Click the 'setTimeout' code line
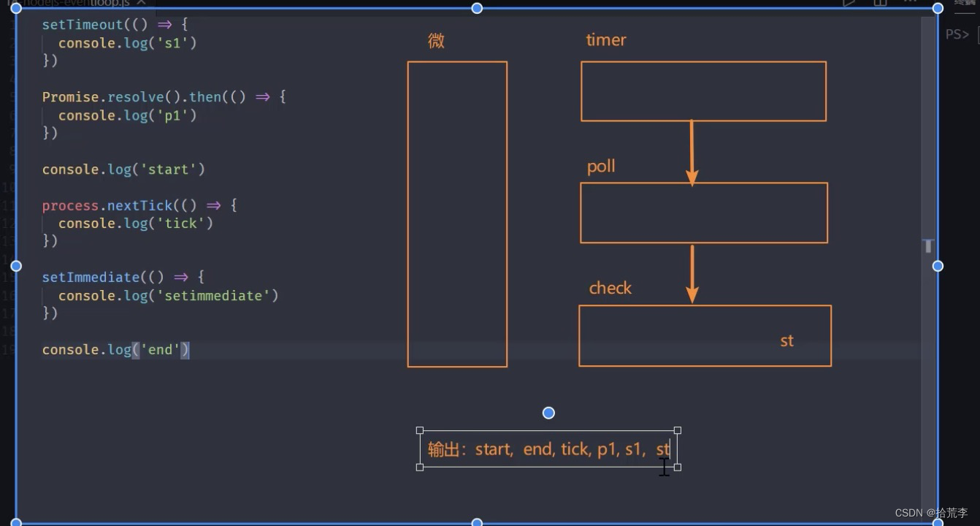The image size is (980, 526). 115,25
